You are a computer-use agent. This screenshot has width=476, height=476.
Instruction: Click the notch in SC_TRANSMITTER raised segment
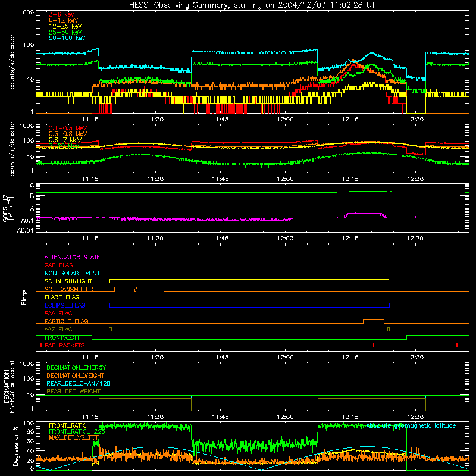[136, 289]
